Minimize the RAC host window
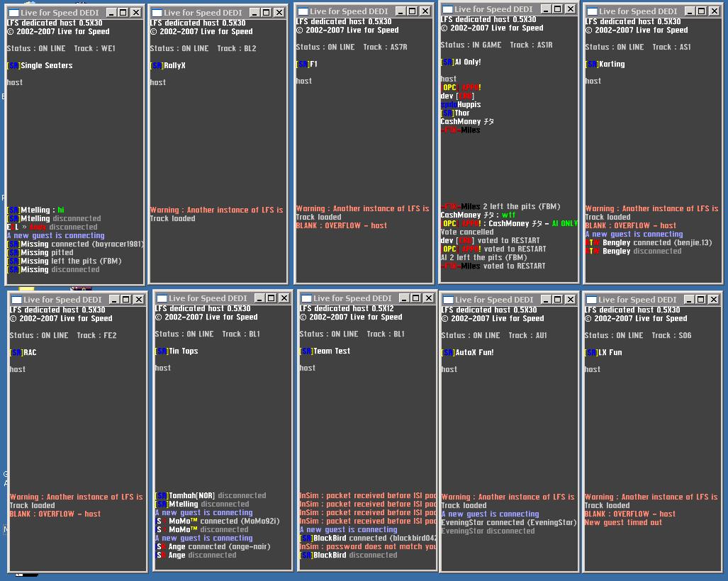This screenshot has width=728, height=581. tap(113, 300)
